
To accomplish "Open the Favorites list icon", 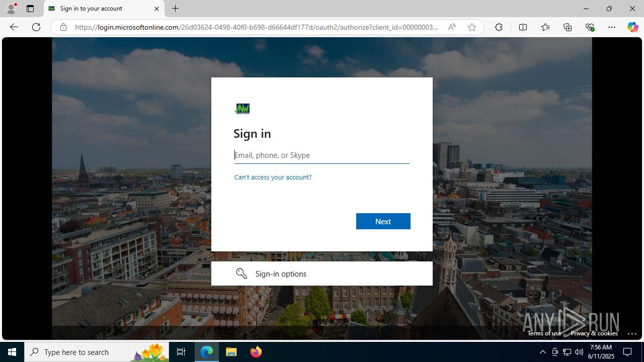I will coord(545,27).
